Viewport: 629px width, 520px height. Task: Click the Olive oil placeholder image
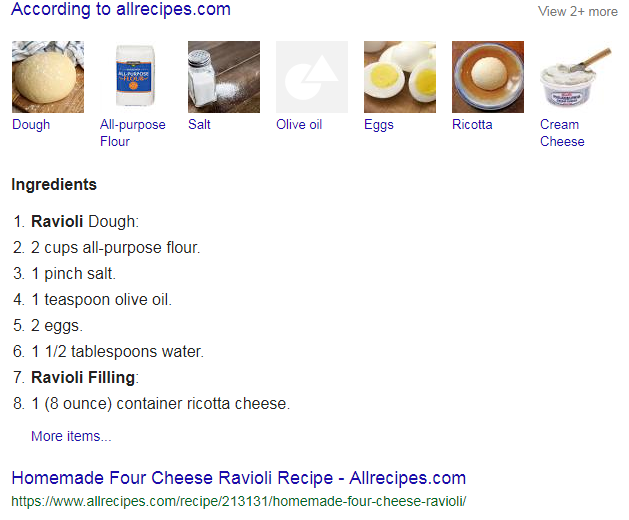[x=312, y=77]
